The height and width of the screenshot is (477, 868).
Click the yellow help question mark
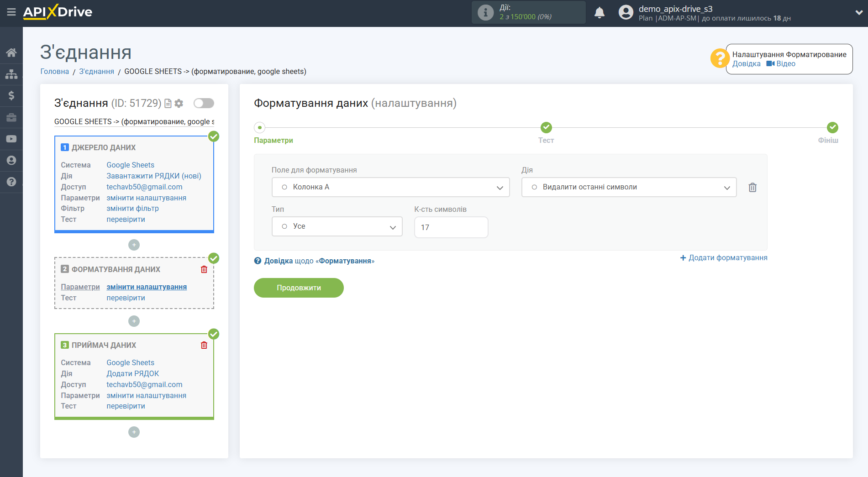[x=720, y=58]
